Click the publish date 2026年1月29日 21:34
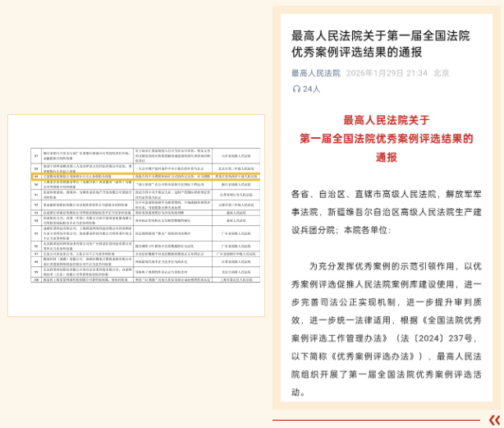 click(x=391, y=72)
